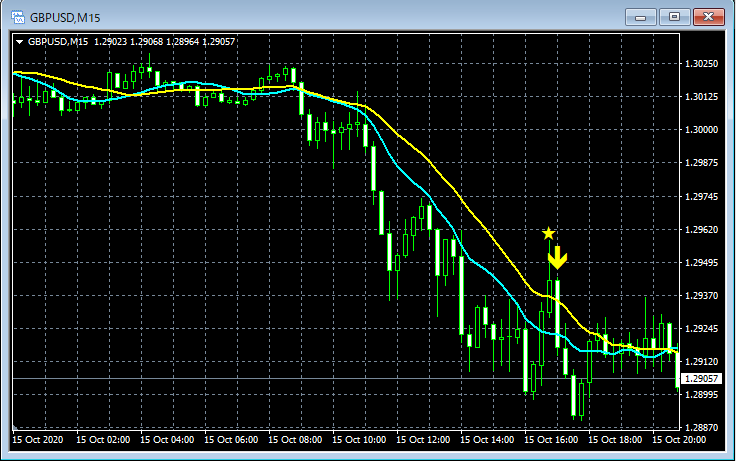The height and width of the screenshot is (461, 736).
Task: Click the 15 Oct 12:00 time label
Action: click(423, 440)
